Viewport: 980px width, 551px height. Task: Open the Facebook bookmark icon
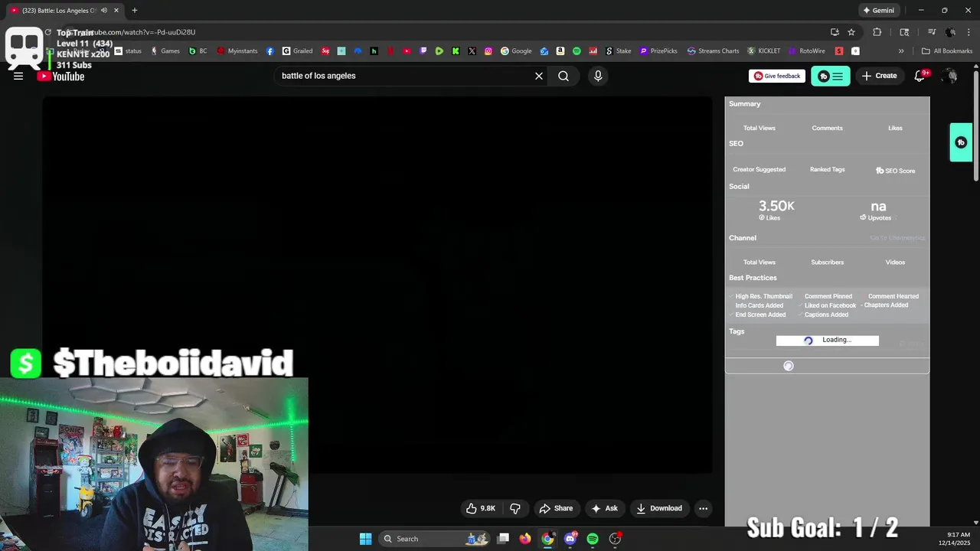[x=270, y=51]
